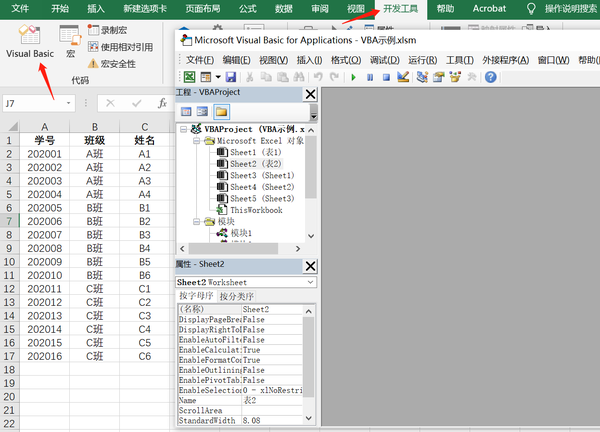Collapse the Microsoft Excel 对象 folder
Viewport: 600px width, 432px height.
click(x=196, y=141)
